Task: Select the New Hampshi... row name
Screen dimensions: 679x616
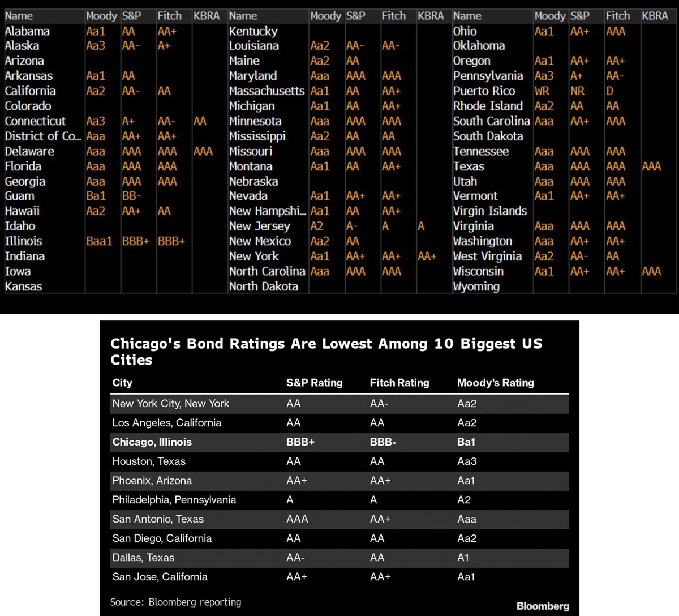Action: click(267, 211)
